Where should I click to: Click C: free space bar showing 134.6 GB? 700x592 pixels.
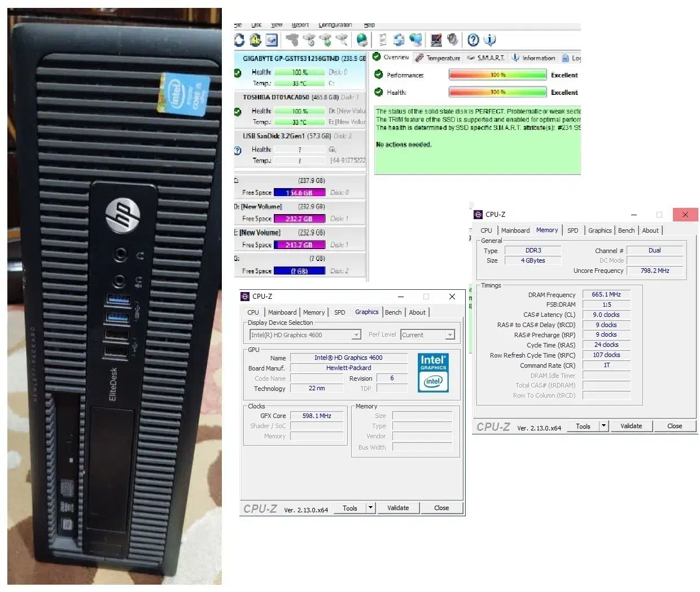[x=299, y=193]
